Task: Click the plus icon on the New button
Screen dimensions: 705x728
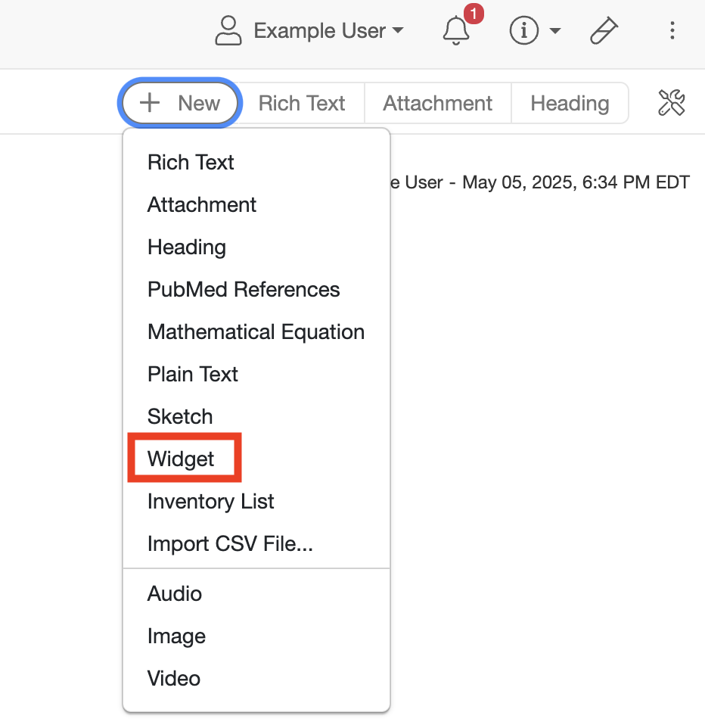Action: point(148,103)
